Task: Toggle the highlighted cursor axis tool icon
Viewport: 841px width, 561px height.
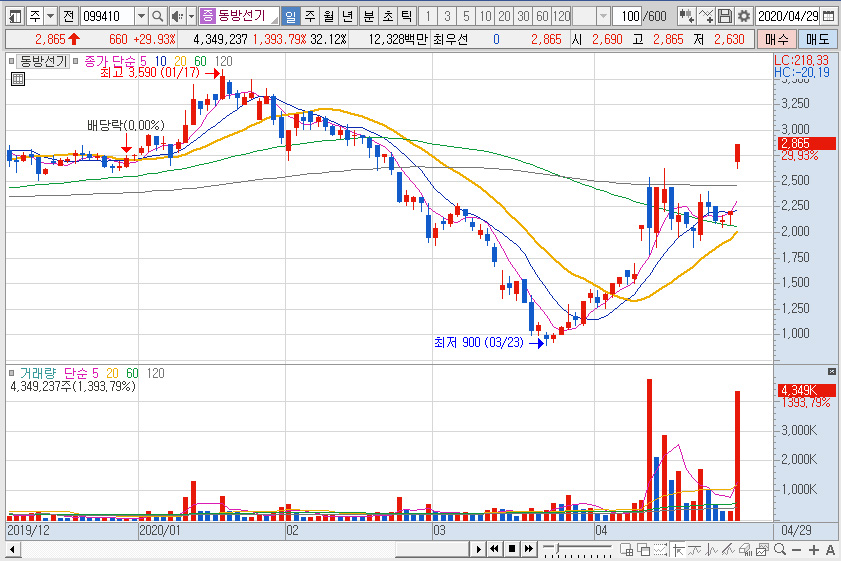Action: point(678,549)
